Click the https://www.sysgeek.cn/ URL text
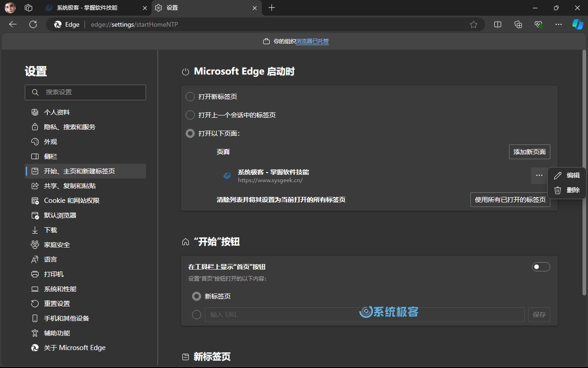This screenshot has width=588, height=368. click(x=270, y=180)
